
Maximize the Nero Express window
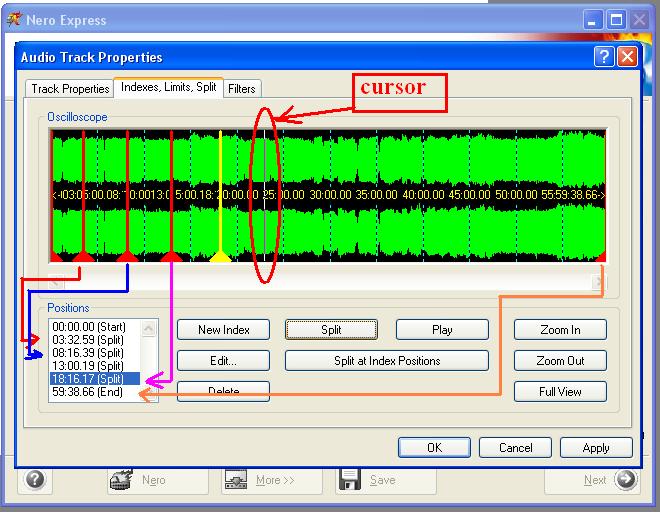coord(616,20)
